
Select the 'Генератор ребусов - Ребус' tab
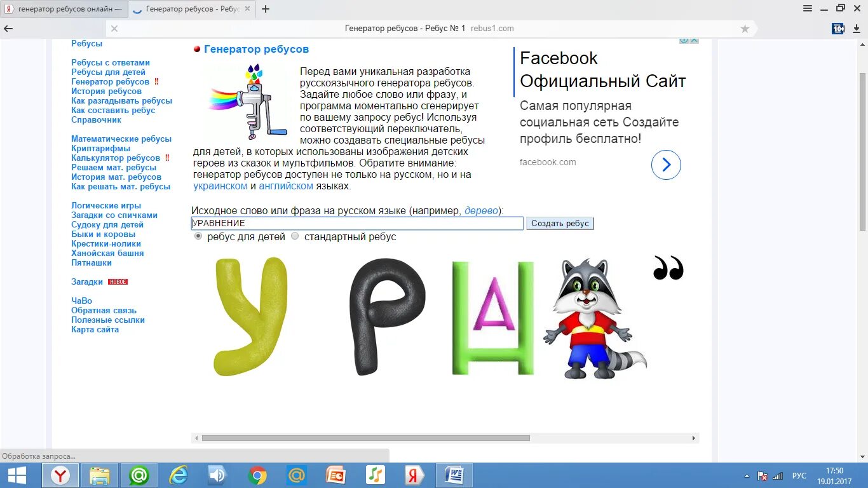(x=191, y=9)
